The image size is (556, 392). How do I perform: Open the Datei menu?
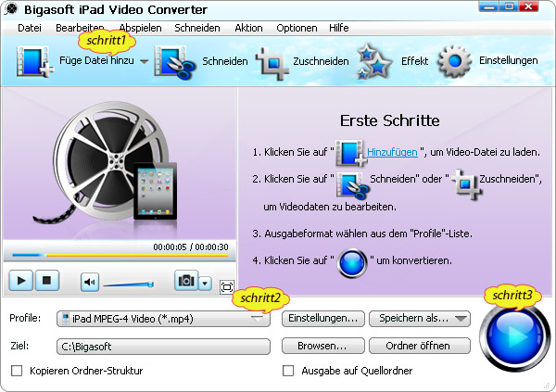30,28
